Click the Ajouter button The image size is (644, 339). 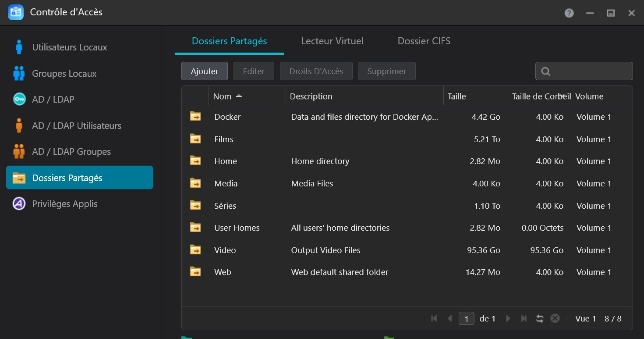click(205, 71)
